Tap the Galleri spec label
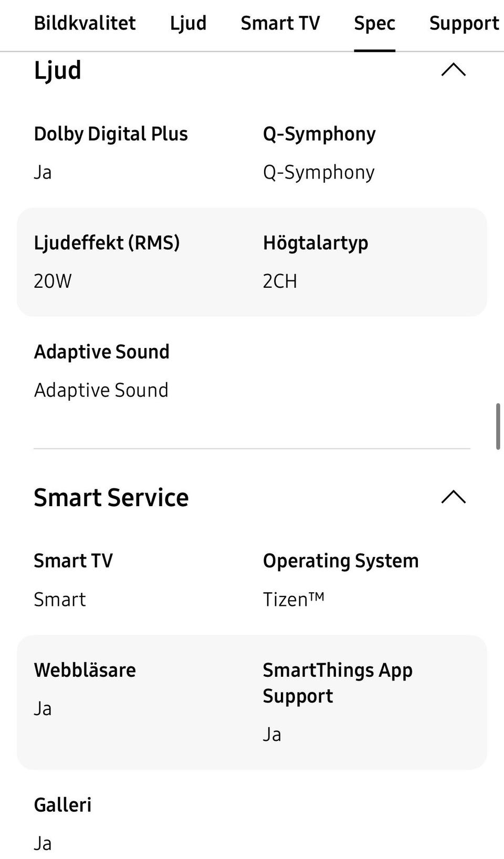Screen dimensions: 504x859 [x=62, y=804]
